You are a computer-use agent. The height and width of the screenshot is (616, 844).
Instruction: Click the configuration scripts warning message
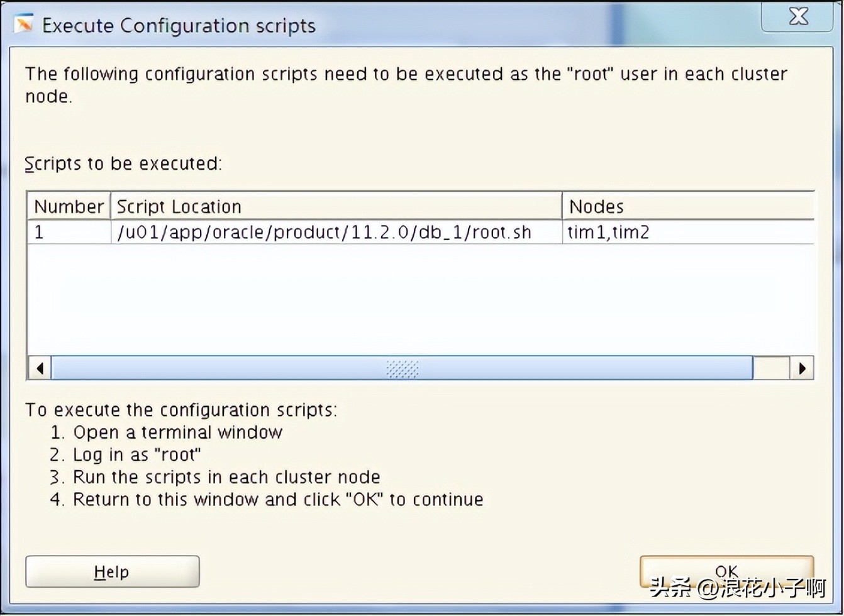(x=405, y=85)
